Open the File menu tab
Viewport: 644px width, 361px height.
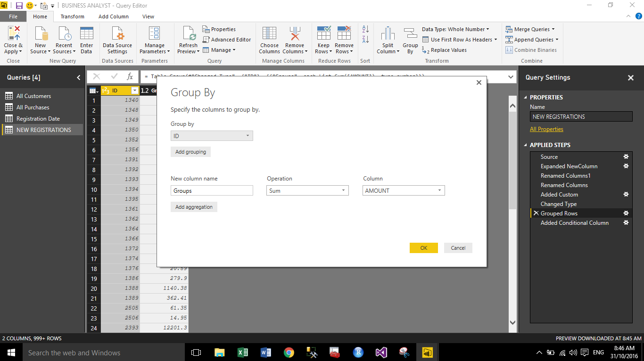(x=13, y=16)
